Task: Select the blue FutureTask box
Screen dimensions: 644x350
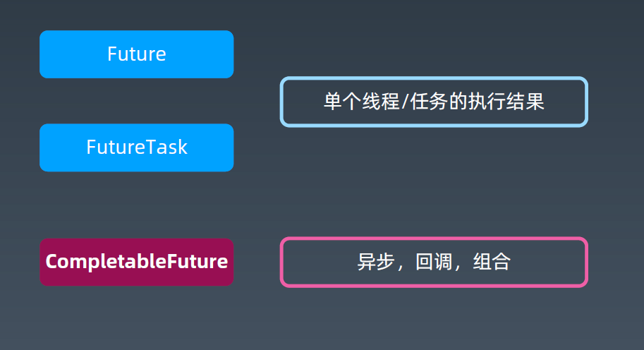Action: click(136, 147)
